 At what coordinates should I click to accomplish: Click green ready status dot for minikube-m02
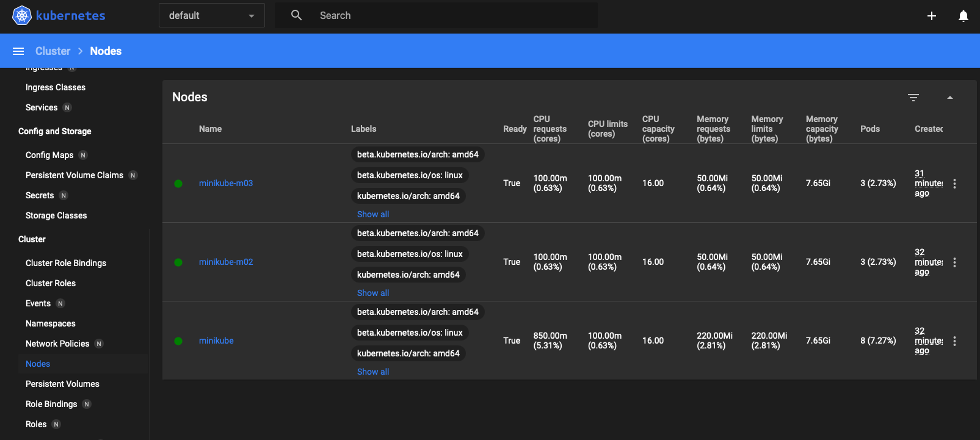[x=178, y=262]
